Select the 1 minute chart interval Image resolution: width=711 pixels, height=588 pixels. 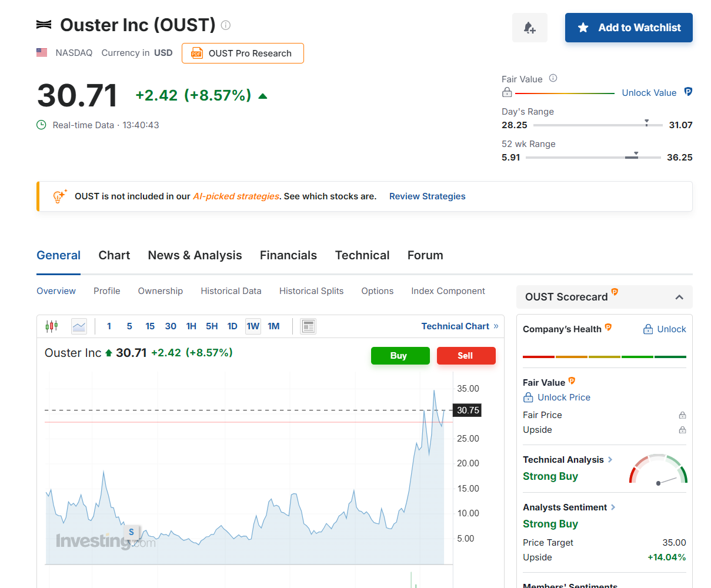pyautogui.click(x=109, y=326)
